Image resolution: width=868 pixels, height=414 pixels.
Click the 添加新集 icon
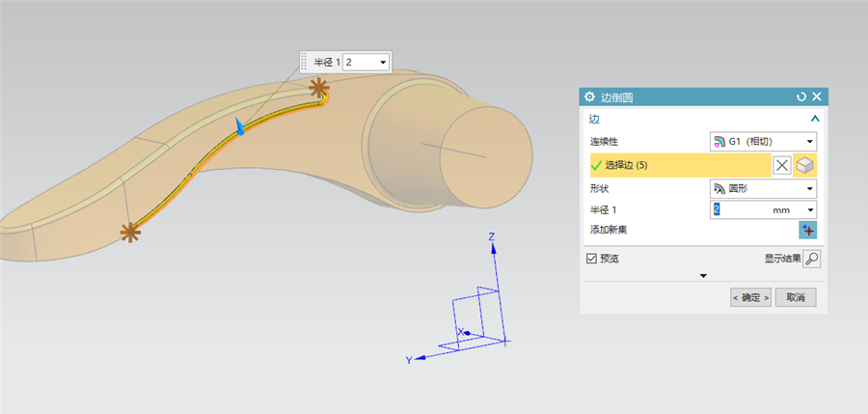807,230
